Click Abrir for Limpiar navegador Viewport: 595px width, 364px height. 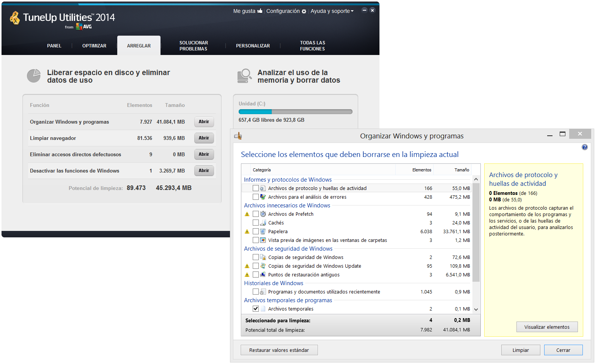pyautogui.click(x=204, y=138)
